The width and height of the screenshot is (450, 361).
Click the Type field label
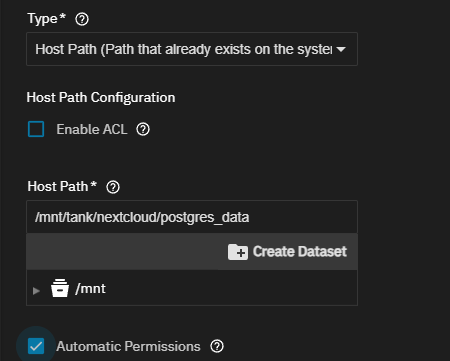click(x=46, y=19)
